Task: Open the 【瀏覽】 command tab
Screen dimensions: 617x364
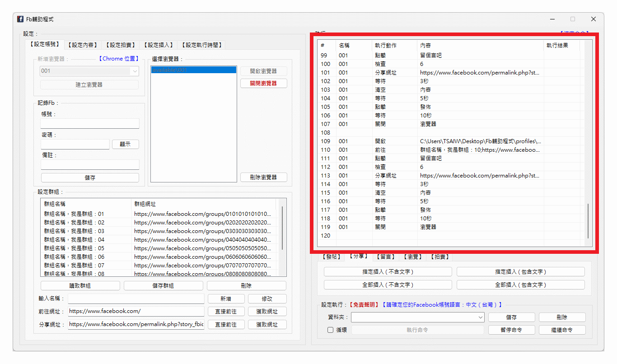Action: [x=413, y=257]
